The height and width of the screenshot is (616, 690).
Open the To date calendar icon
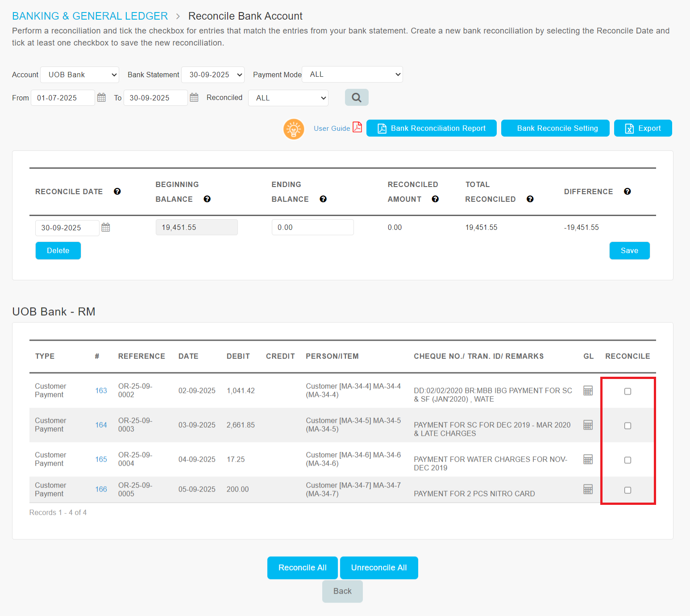pyautogui.click(x=194, y=97)
